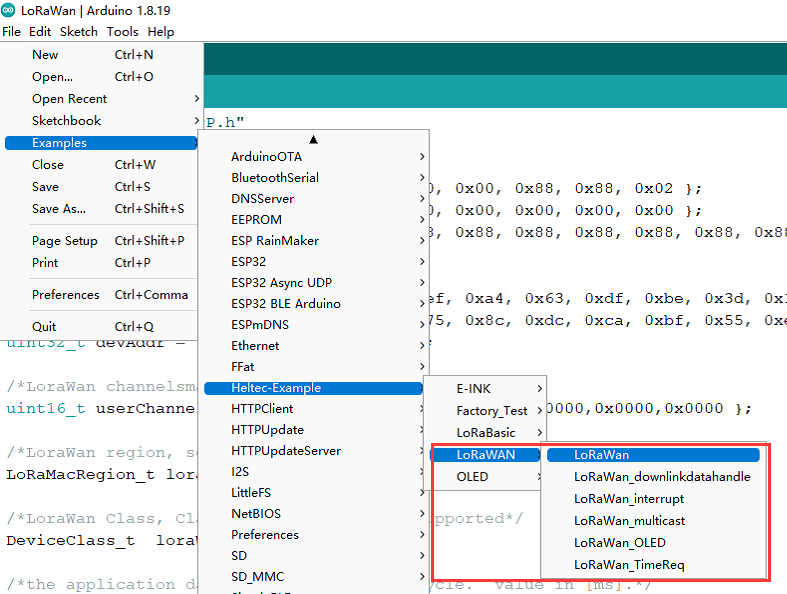Open the LoRaWan_multicast example
Image resolution: width=787 pixels, height=594 pixels.
pyautogui.click(x=629, y=521)
